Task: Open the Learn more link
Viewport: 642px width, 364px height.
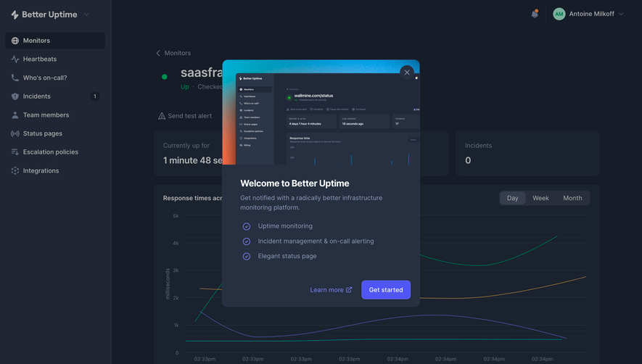Action: [331, 290]
